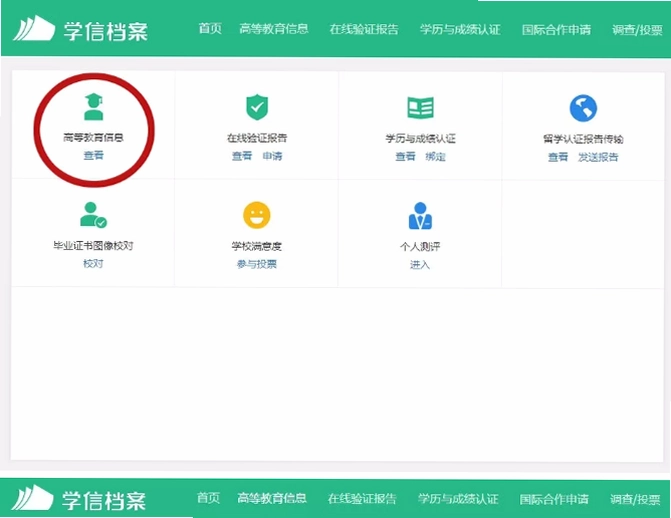This screenshot has width=671, height=518.
Task: Open 首页 in the top navigation
Action: point(210,29)
